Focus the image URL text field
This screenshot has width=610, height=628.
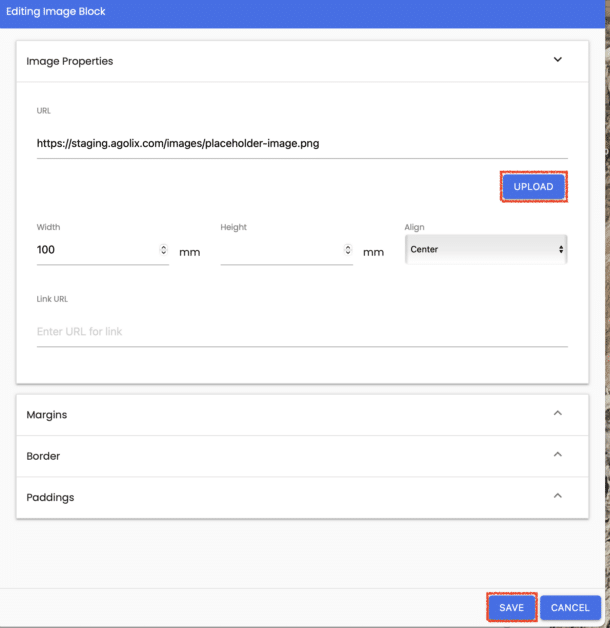[x=302, y=143]
